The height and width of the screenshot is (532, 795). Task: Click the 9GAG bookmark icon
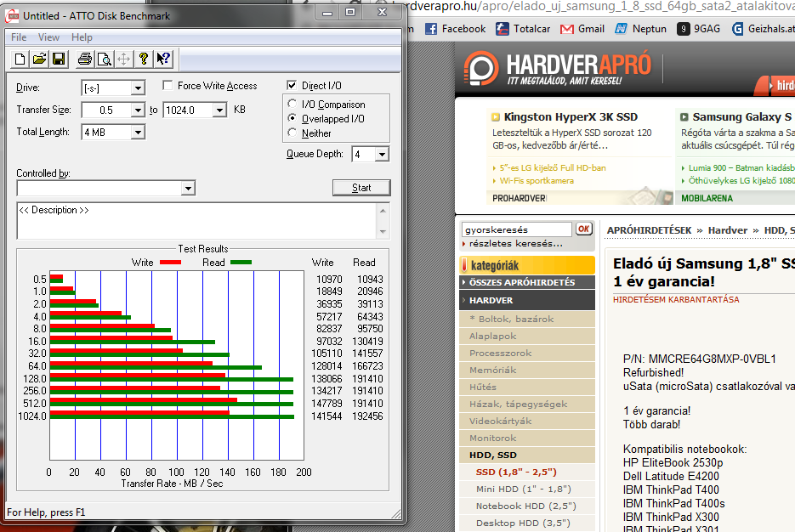point(683,29)
